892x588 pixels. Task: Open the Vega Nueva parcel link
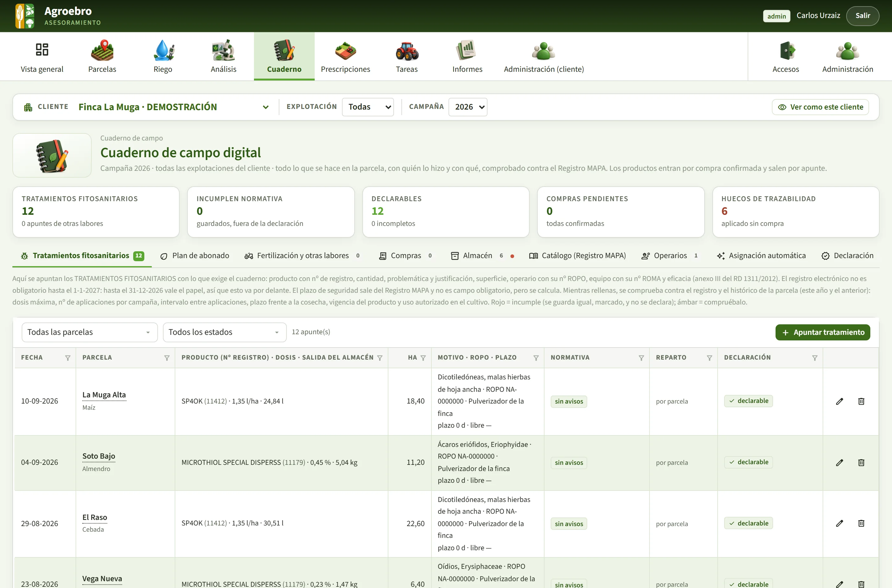pyautogui.click(x=102, y=579)
